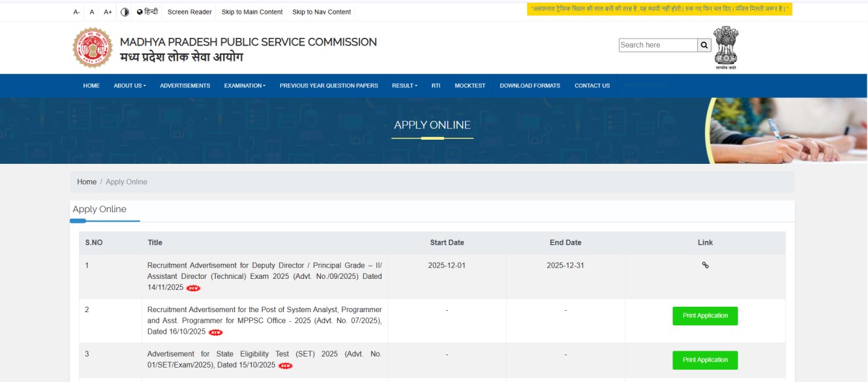Viewport: 868px width, 382px height.
Task: Click the decrease font size A- icon
Action: coord(78,12)
